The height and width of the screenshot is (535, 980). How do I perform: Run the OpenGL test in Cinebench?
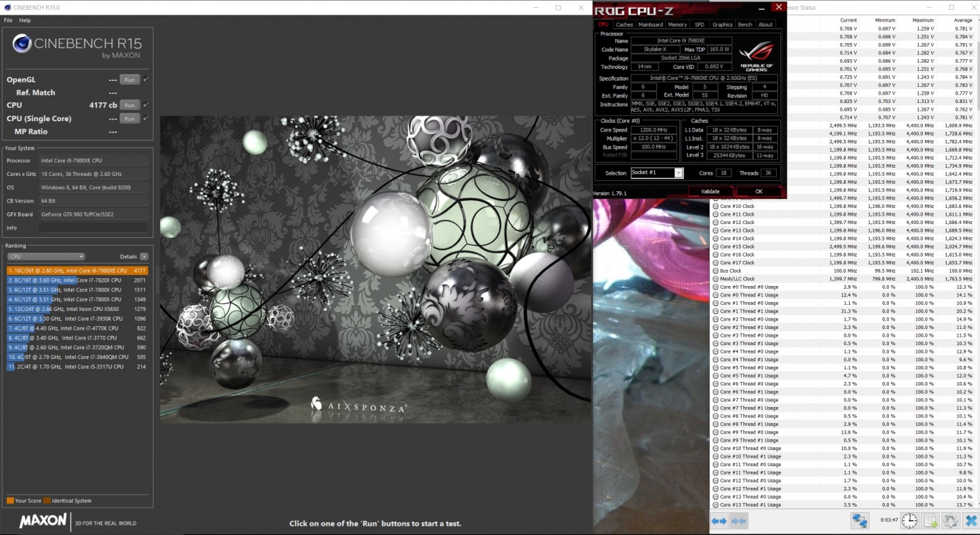click(129, 79)
